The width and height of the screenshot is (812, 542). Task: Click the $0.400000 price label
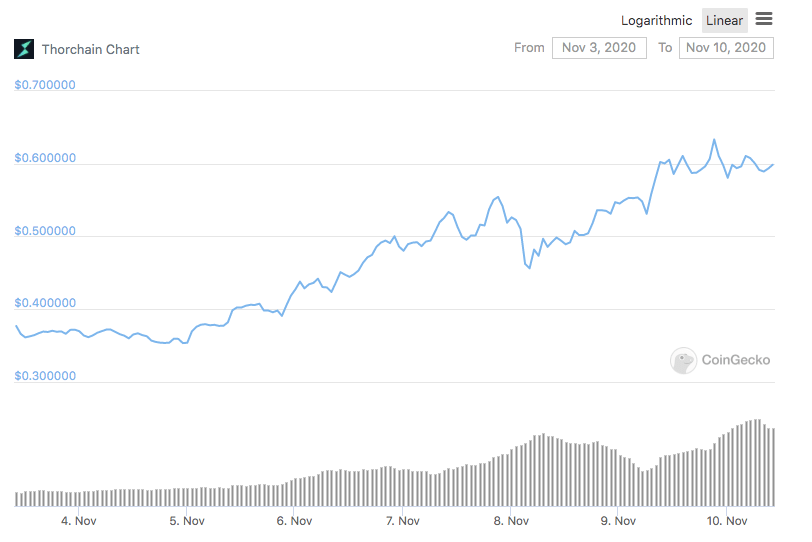[45, 303]
